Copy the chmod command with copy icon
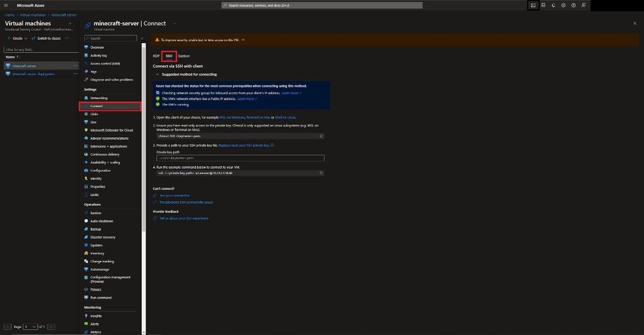Screen dimensions: 644x335 coord(321,136)
